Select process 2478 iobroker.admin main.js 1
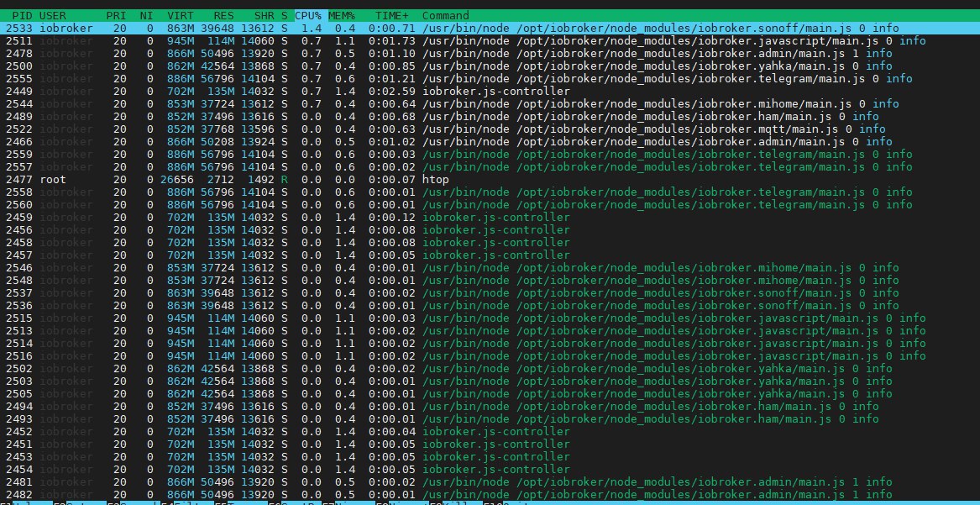This screenshot has height=505, width=980. (x=490, y=53)
